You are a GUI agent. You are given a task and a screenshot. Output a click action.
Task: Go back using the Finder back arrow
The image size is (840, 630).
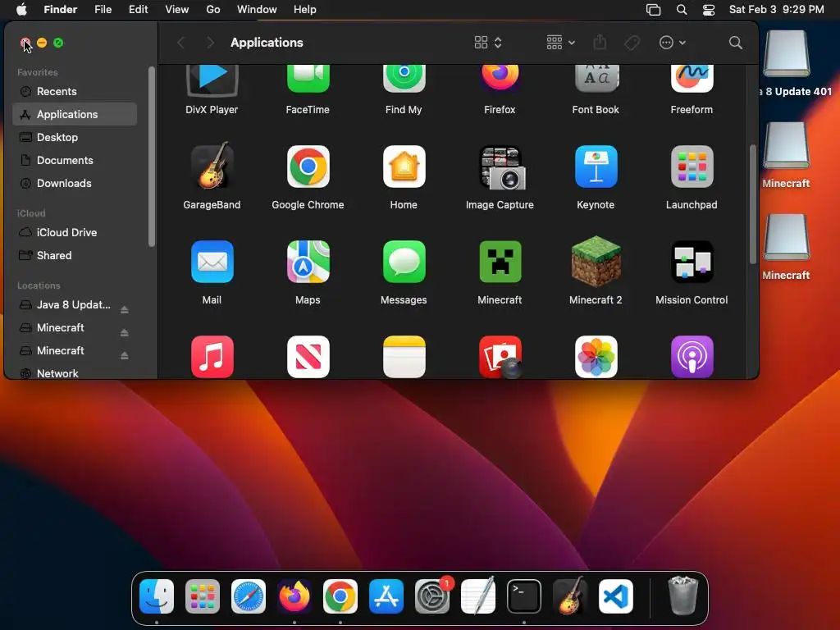tap(181, 43)
